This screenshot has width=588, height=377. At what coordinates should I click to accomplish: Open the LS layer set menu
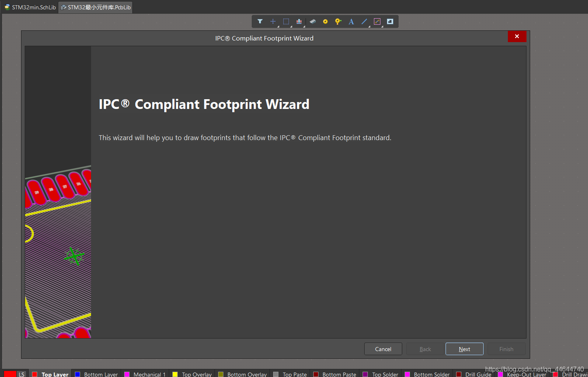pos(22,374)
